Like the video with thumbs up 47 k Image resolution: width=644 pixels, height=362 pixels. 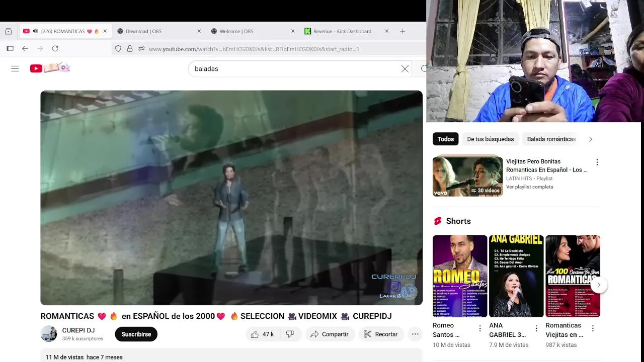pyautogui.click(x=263, y=334)
